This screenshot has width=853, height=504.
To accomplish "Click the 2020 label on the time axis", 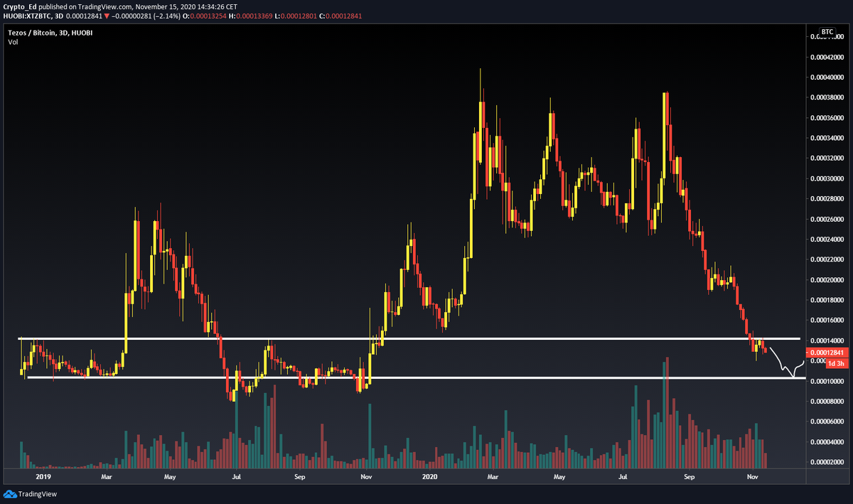I will tap(429, 477).
